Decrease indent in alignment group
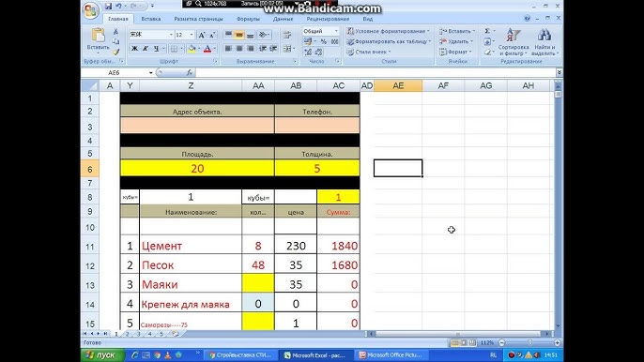Image resolution: width=644 pixels, height=362 pixels. 263,49
